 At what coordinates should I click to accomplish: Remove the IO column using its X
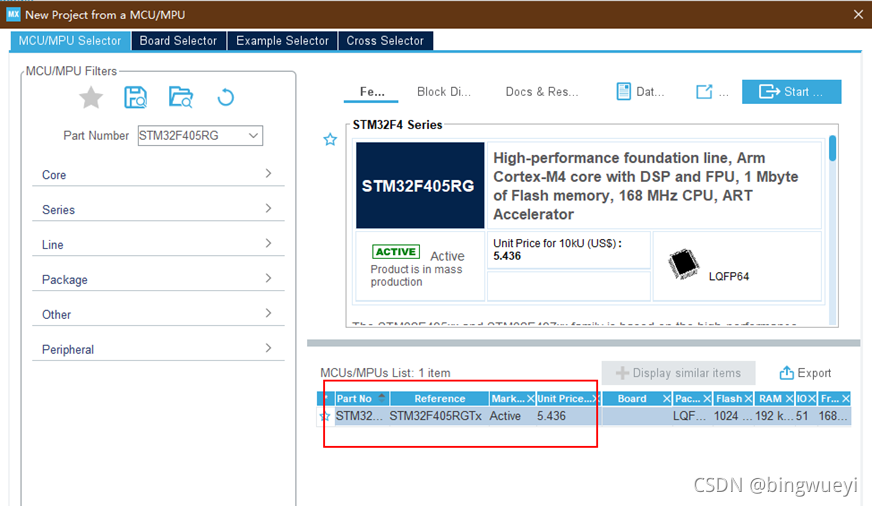coord(812,399)
